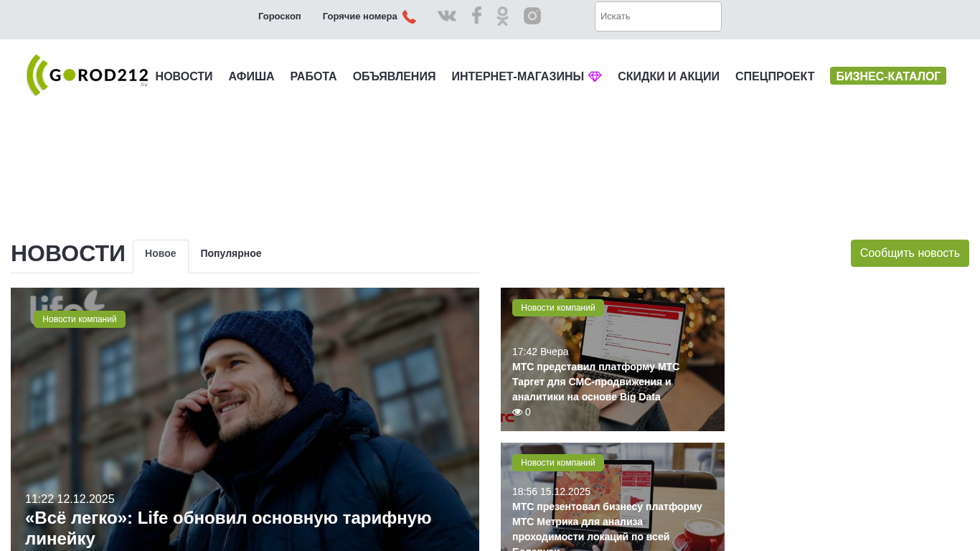Click the eye views icon on МТС Таргет card
The image size is (980, 551).
tap(517, 412)
